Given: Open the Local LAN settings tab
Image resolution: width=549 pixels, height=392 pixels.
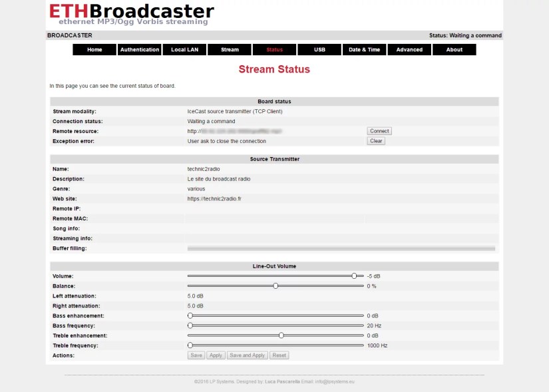Looking at the screenshot, I should point(184,50).
